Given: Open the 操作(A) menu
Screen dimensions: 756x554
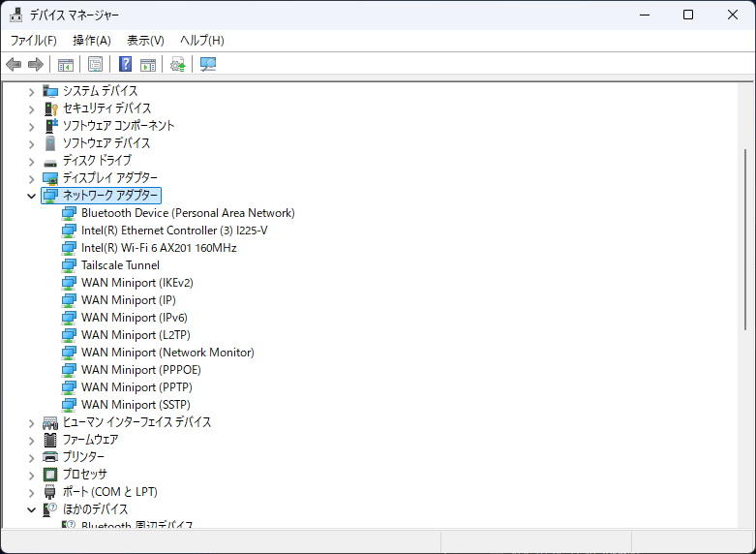Looking at the screenshot, I should pos(92,40).
